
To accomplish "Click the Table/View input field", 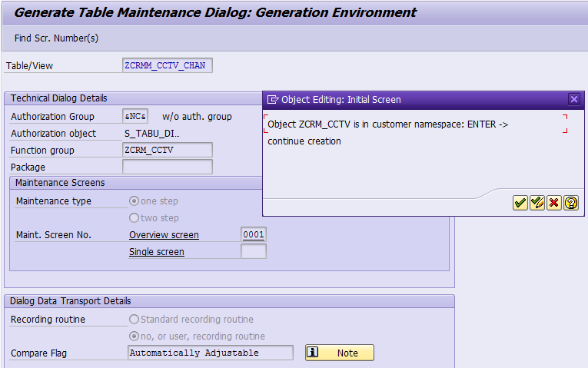I will pos(168,65).
